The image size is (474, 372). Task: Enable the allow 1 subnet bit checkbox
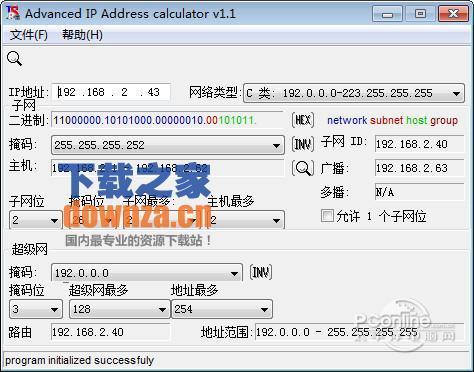pyautogui.click(x=327, y=216)
